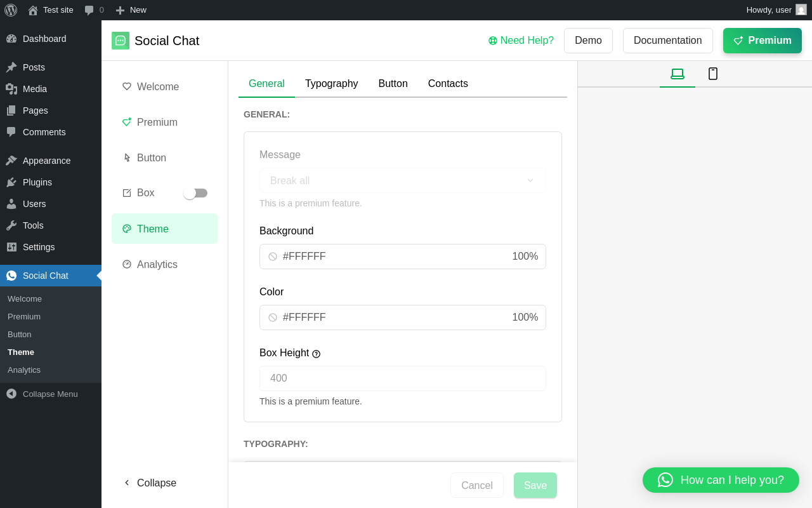Click the Need Help? link
The image size is (812, 508).
(521, 41)
